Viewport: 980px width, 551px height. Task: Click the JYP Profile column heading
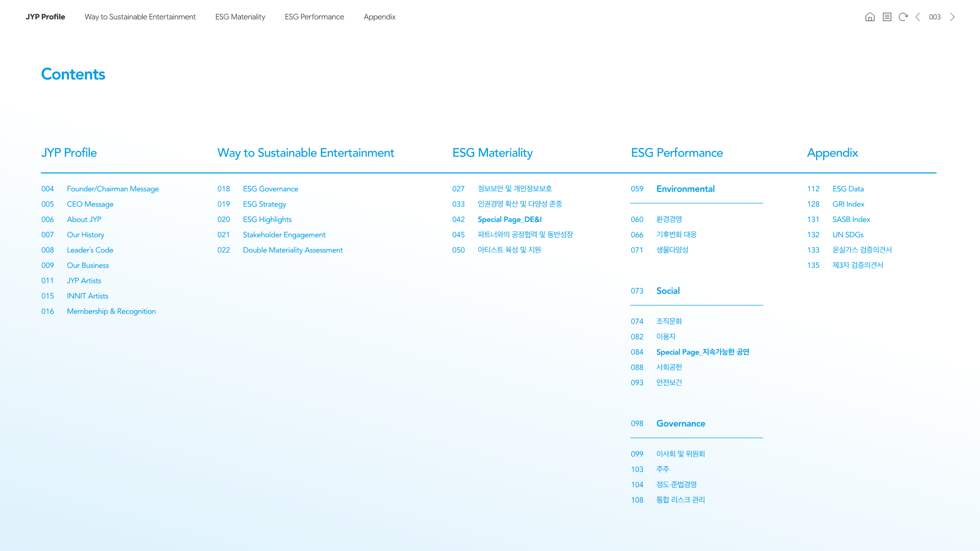click(69, 153)
